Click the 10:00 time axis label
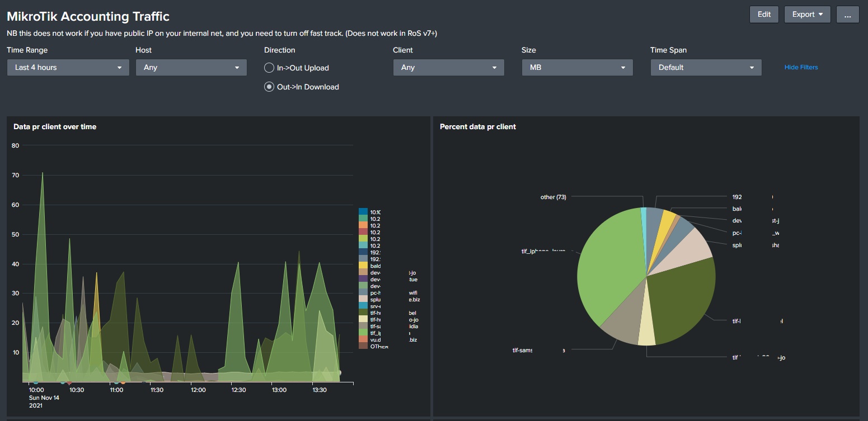This screenshot has width=868, height=421. (36, 390)
